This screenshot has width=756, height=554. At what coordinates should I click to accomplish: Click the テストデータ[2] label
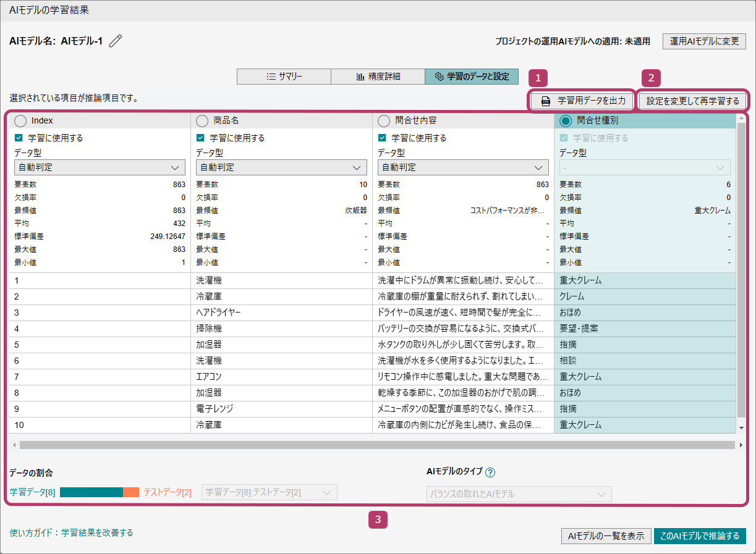tap(168, 492)
